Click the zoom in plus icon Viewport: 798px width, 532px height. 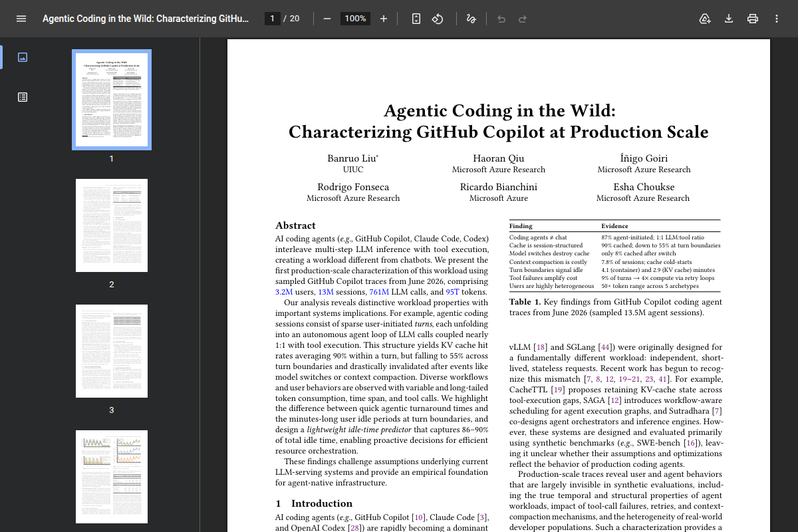384,19
